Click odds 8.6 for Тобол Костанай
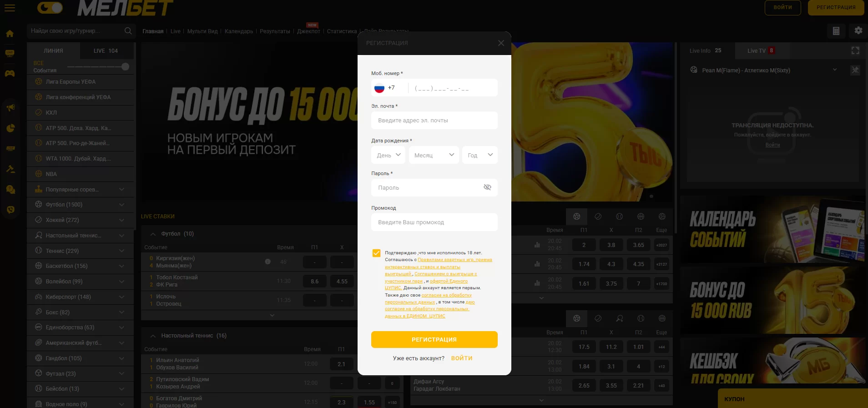The height and width of the screenshot is (408, 868). [x=315, y=281]
